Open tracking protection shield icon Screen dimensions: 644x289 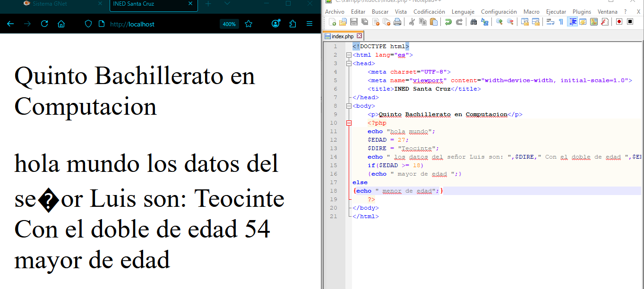[88, 24]
